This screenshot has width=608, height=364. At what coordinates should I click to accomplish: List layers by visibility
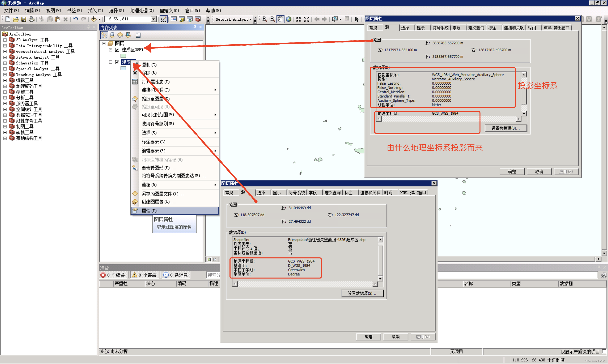click(x=120, y=35)
